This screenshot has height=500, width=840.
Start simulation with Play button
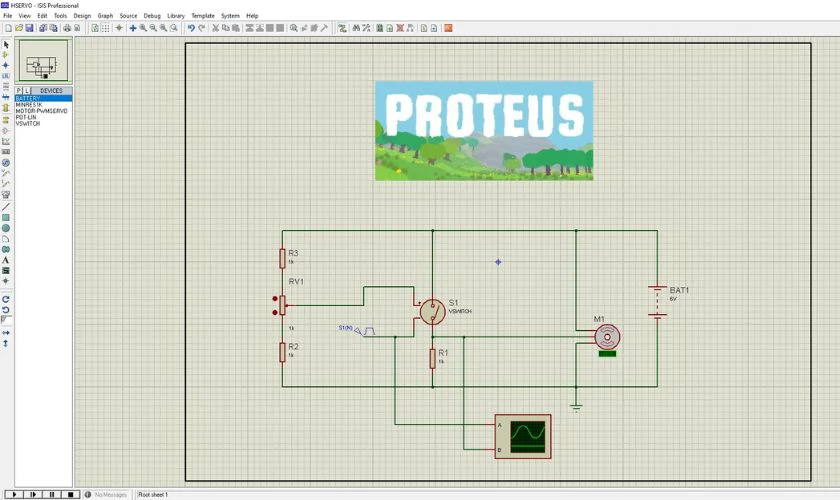[x=14, y=494]
